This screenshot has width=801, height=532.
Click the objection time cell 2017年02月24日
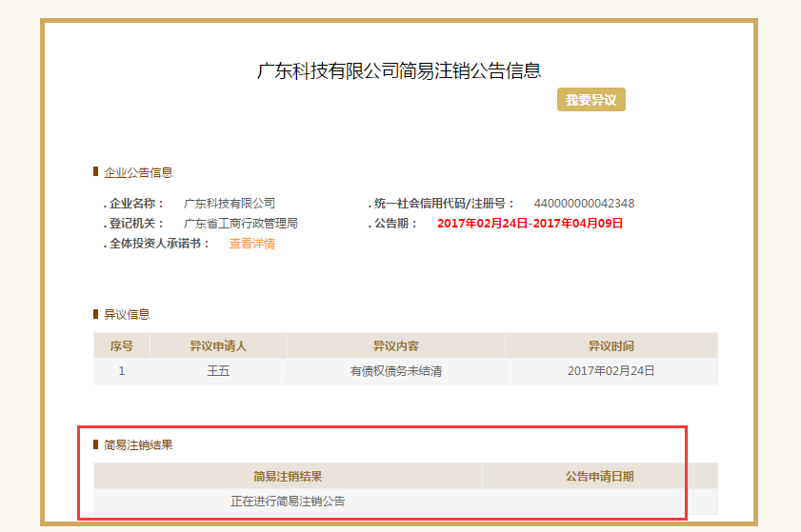click(611, 371)
